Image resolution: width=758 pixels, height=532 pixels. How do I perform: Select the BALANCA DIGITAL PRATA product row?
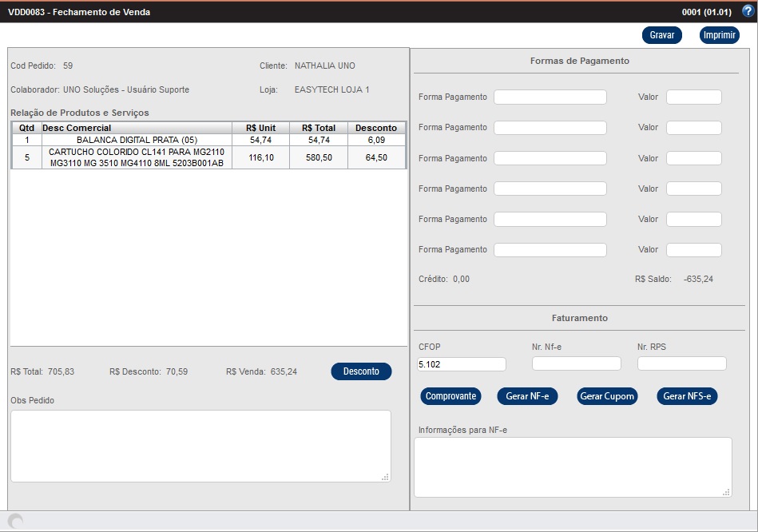click(137, 140)
